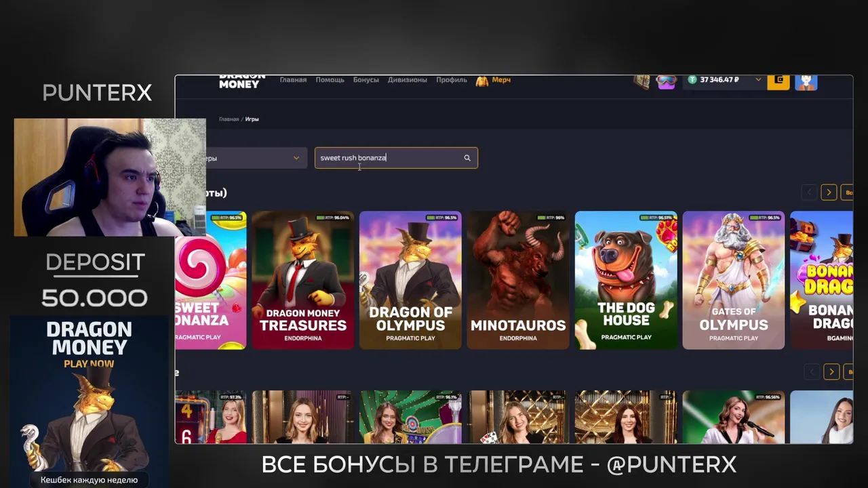Click the Главная breadcrumb link
The height and width of the screenshot is (488, 868).
229,119
